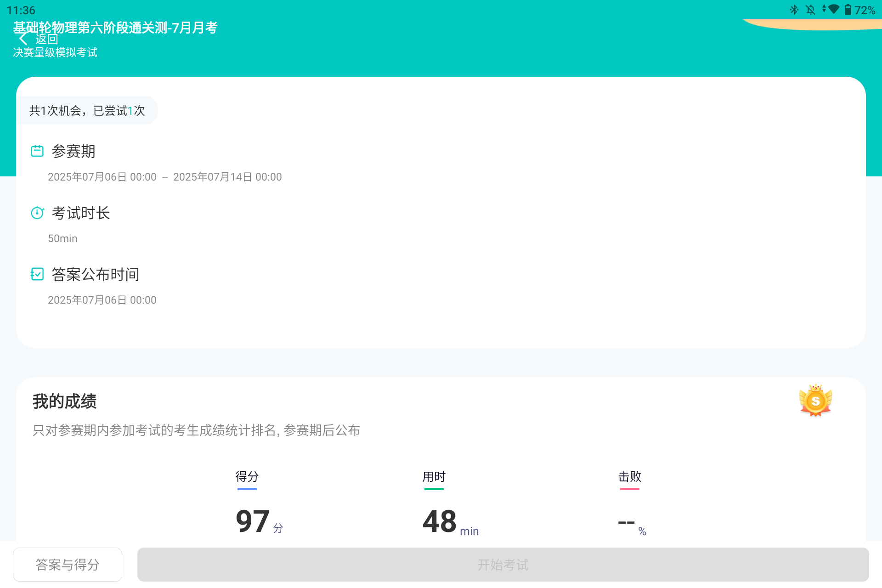Tap the battery status icon
Viewport: 882px width, 588px height.
[x=848, y=10]
